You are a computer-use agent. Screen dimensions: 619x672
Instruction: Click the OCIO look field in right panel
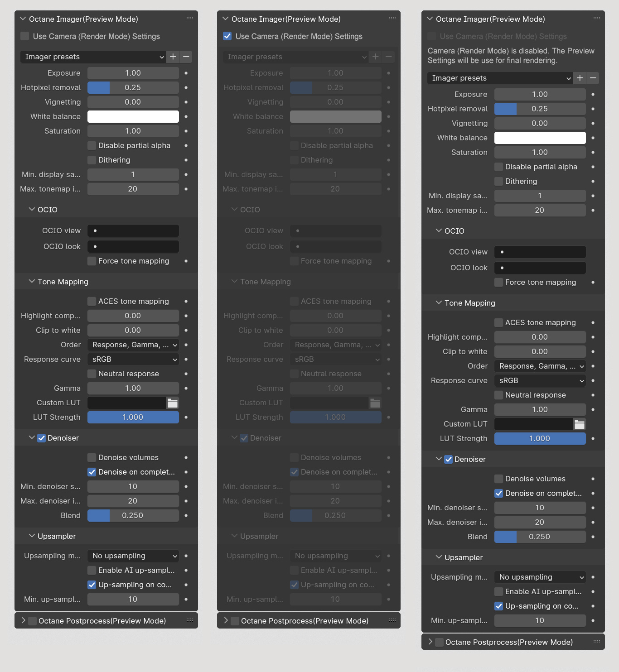(540, 268)
